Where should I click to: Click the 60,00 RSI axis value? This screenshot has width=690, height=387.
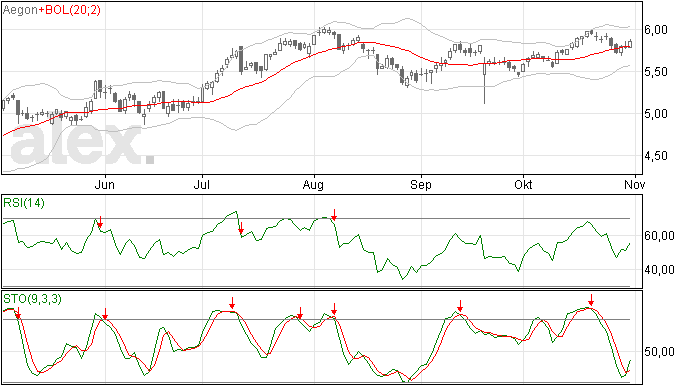click(659, 236)
